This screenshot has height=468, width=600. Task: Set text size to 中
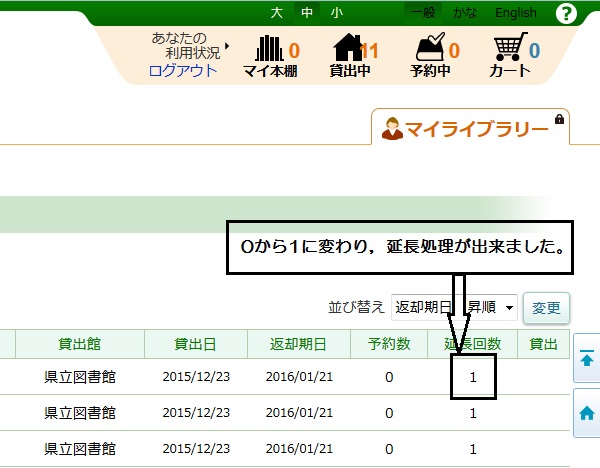click(307, 13)
